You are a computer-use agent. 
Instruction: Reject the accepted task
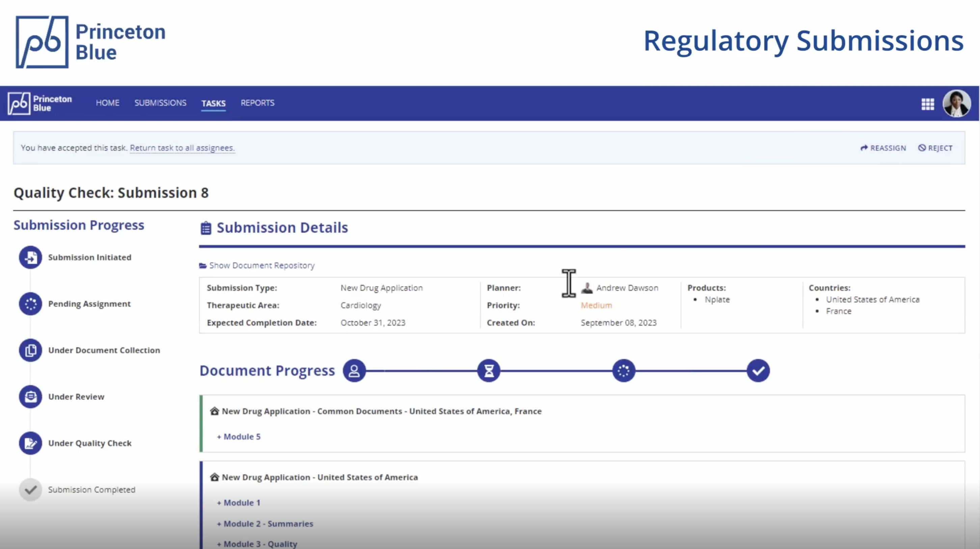tap(935, 148)
